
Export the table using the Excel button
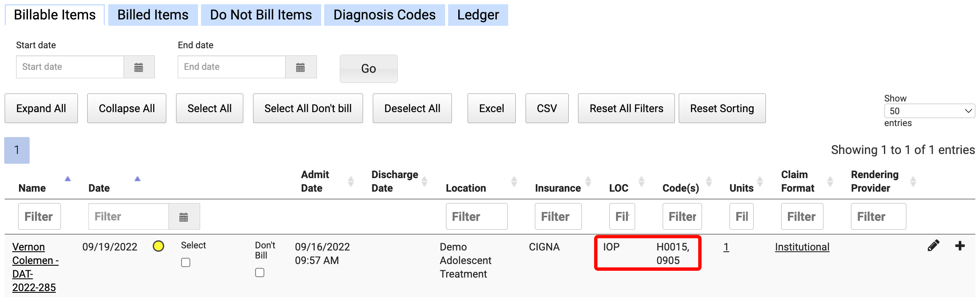point(491,109)
